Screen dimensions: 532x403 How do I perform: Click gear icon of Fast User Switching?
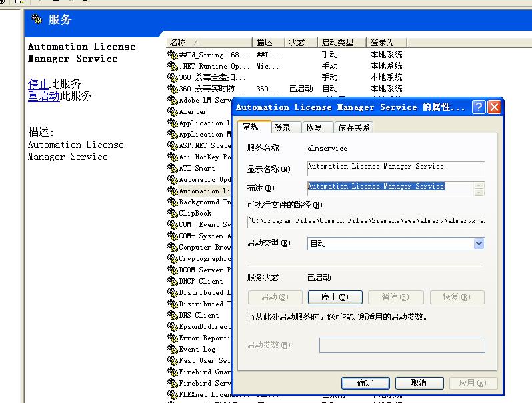coord(173,360)
